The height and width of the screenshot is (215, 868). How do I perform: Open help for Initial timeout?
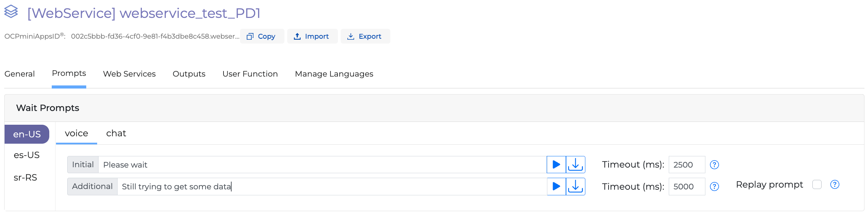pos(714,165)
